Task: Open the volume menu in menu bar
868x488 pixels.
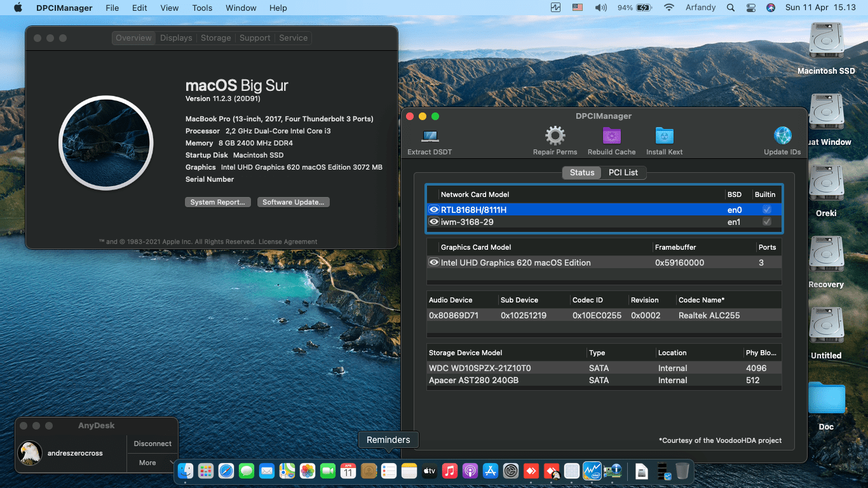Action: click(600, 8)
